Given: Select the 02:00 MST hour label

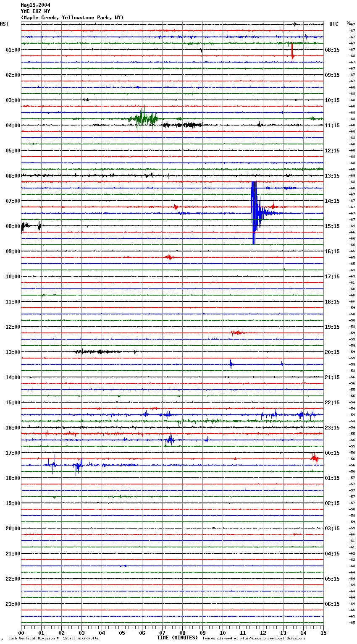Looking at the screenshot, I should (13, 75).
